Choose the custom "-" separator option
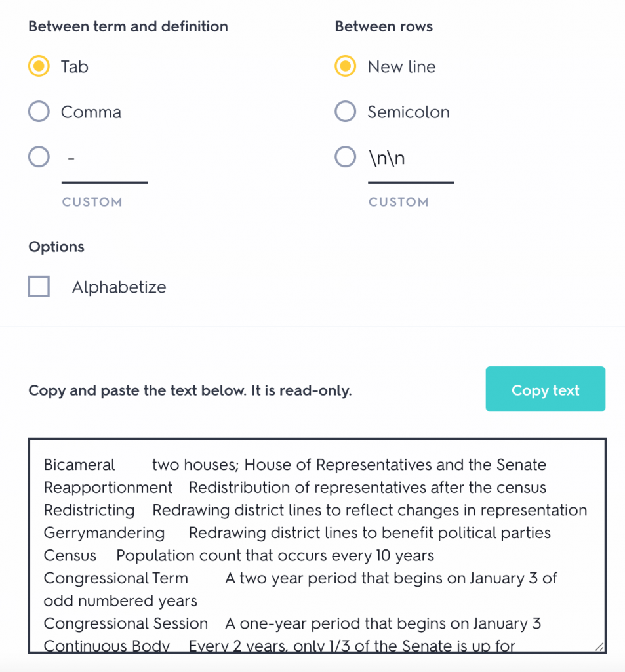The height and width of the screenshot is (672, 625). 39,157
